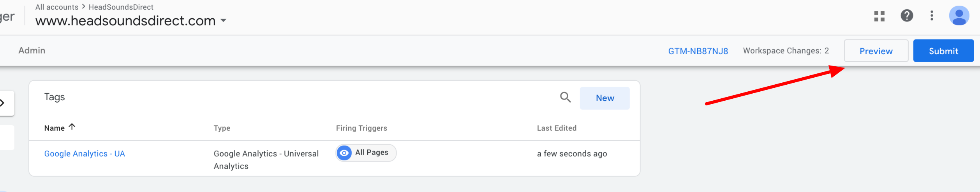Sort by Name using the up arrow
Viewport: 980px width, 192px height.
(72, 127)
